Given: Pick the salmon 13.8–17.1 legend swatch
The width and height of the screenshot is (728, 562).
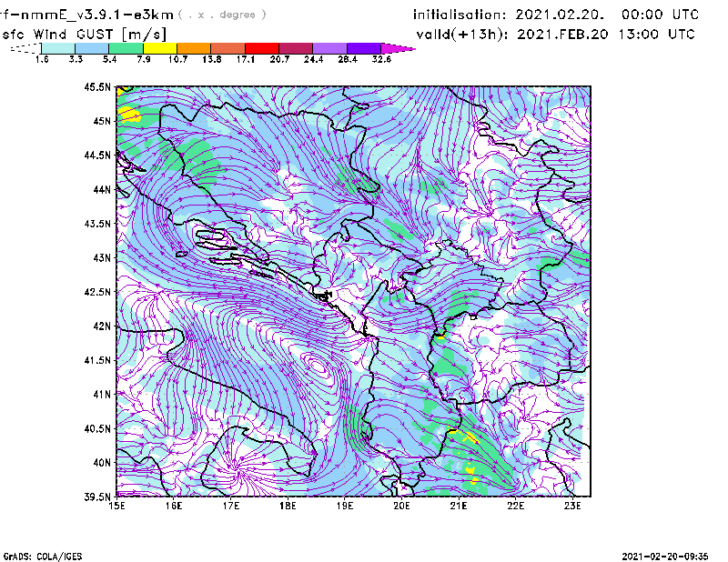Looking at the screenshot, I should pyautogui.click(x=228, y=48).
